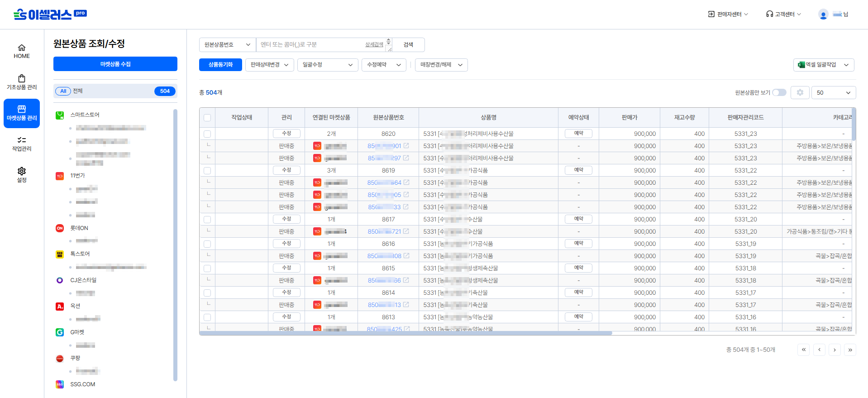Image resolution: width=868 pixels, height=398 pixels.
Task: Click the 상세검색 link
Action: pyautogui.click(x=374, y=44)
